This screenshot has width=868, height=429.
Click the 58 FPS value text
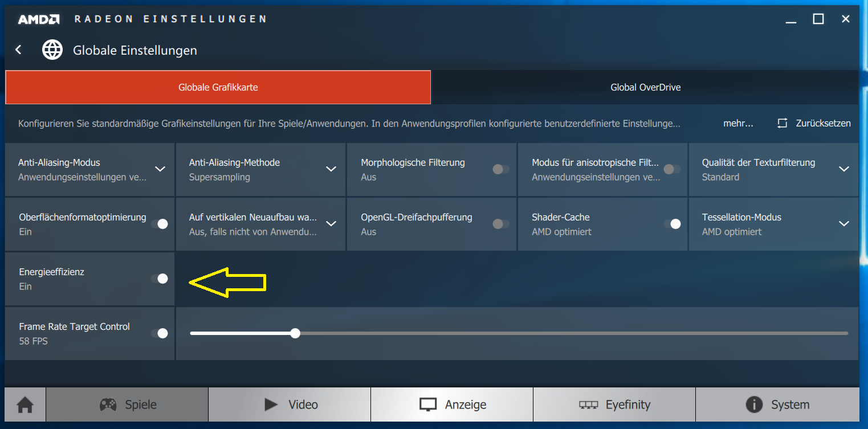pyautogui.click(x=34, y=341)
